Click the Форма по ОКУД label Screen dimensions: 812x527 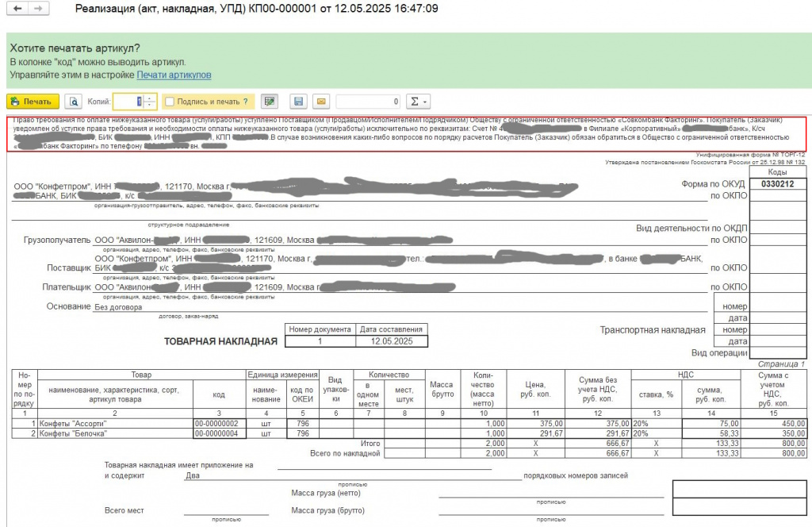click(713, 184)
